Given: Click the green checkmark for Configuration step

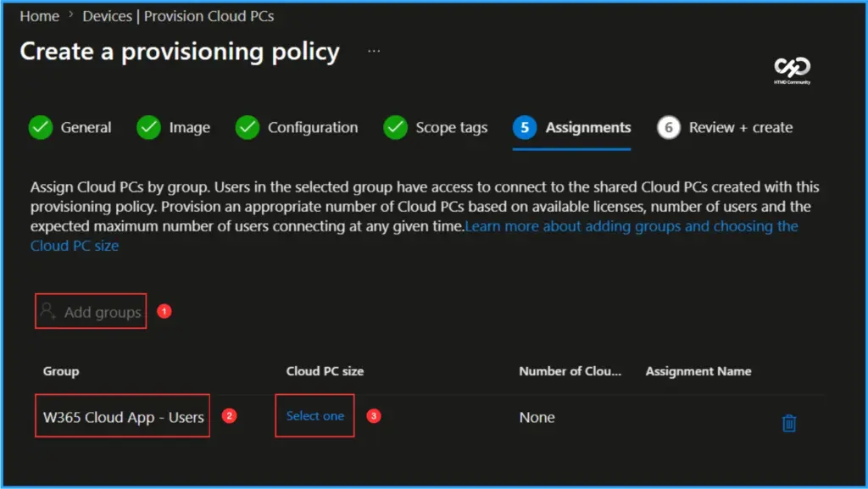Looking at the screenshot, I should pos(248,127).
